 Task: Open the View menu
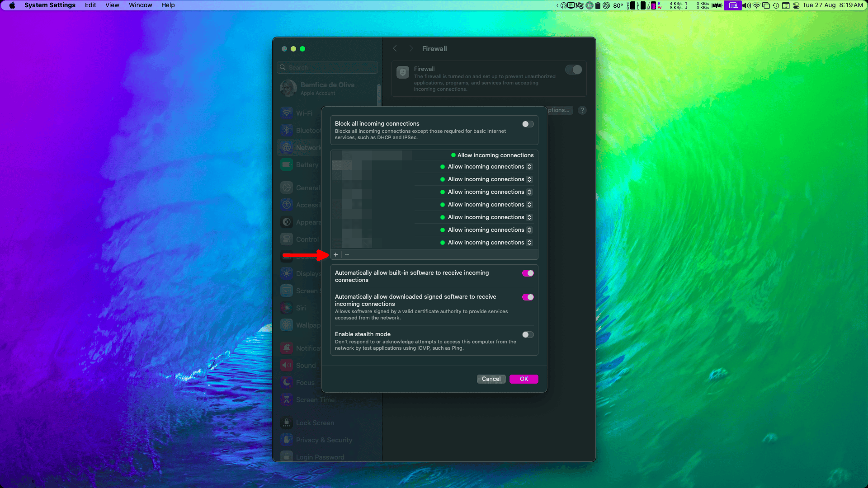point(112,5)
